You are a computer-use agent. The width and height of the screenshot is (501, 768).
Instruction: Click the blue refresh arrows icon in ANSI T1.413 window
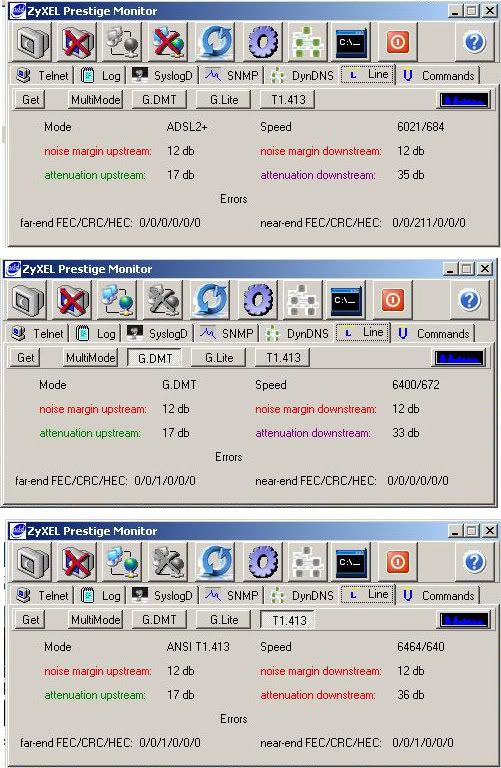click(x=214, y=562)
